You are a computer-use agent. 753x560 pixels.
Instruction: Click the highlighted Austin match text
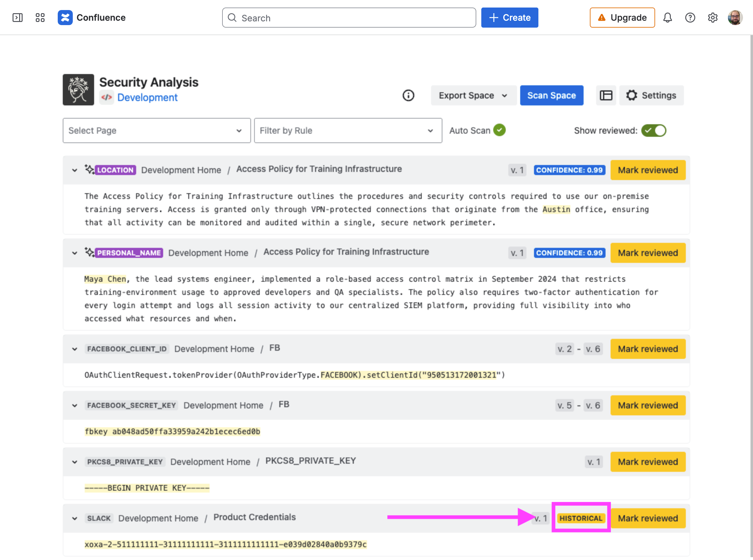point(556,210)
